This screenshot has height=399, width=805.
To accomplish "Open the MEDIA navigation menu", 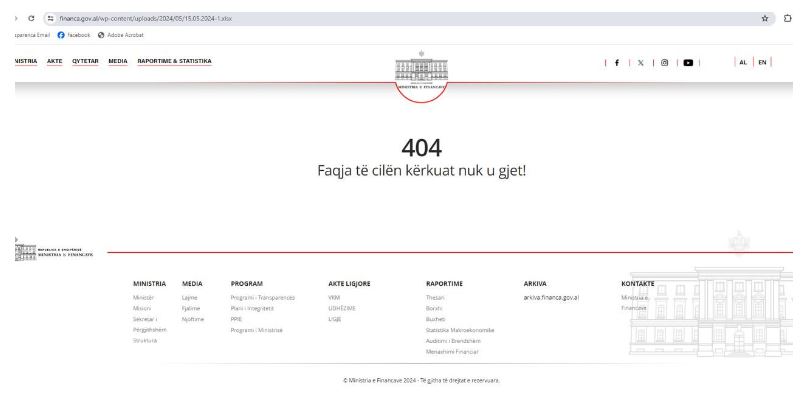I will [118, 61].
